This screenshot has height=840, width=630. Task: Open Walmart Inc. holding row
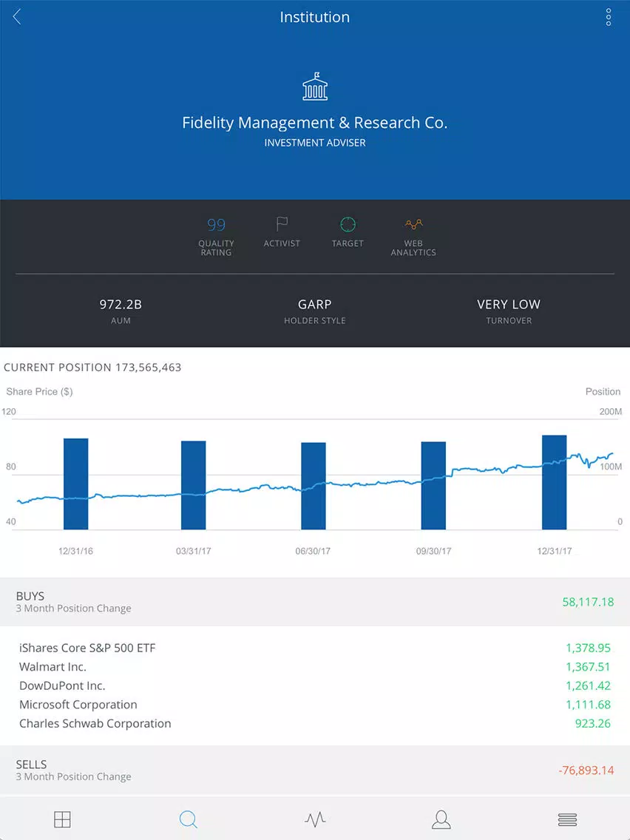coord(315,666)
